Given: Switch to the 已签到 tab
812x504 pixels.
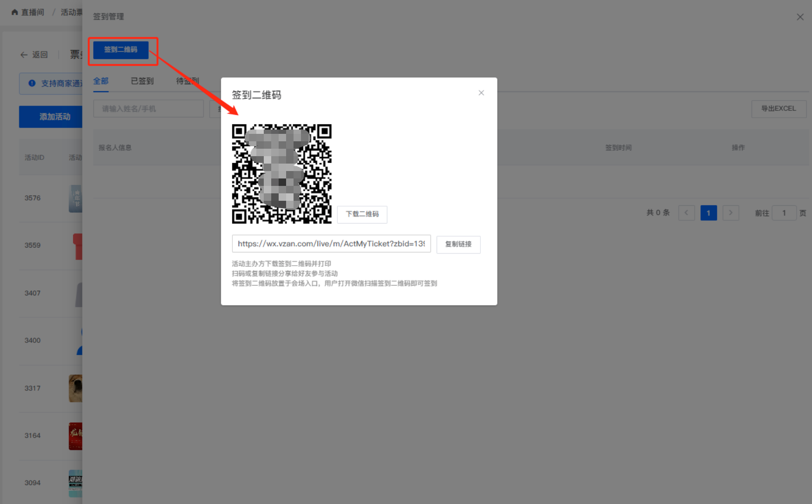Looking at the screenshot, I should click(x=142, y=81).
